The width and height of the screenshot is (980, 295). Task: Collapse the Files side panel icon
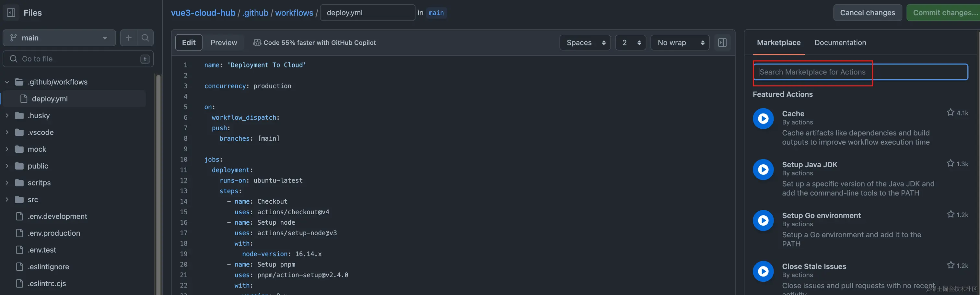11,13
